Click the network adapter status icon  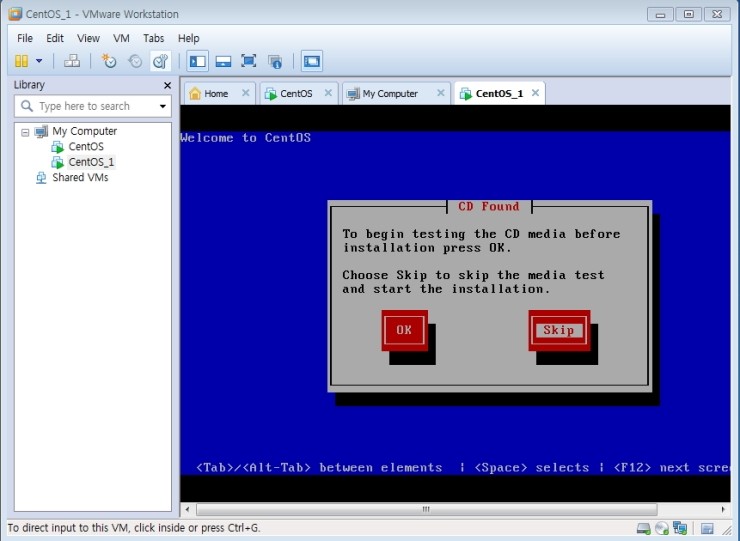[680, 528]
